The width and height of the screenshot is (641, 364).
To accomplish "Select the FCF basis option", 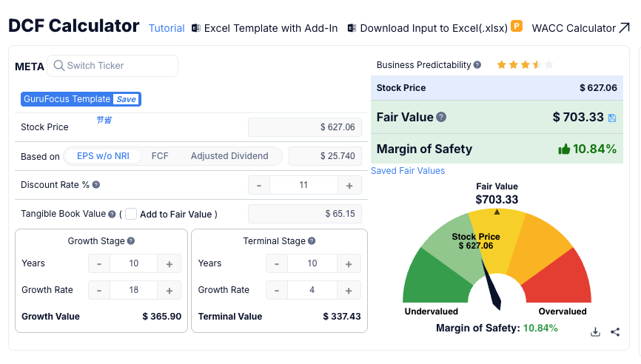I will 160,156.
